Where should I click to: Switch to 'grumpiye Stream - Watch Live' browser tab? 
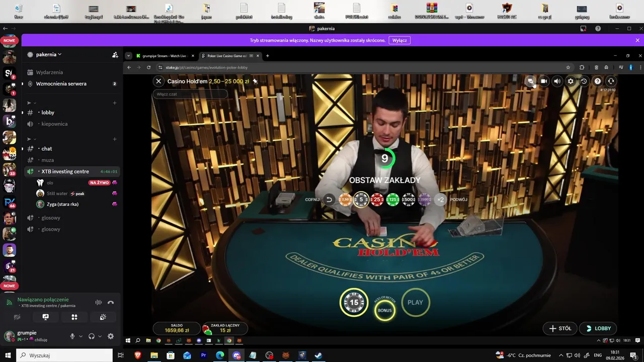tap(165, 56)
